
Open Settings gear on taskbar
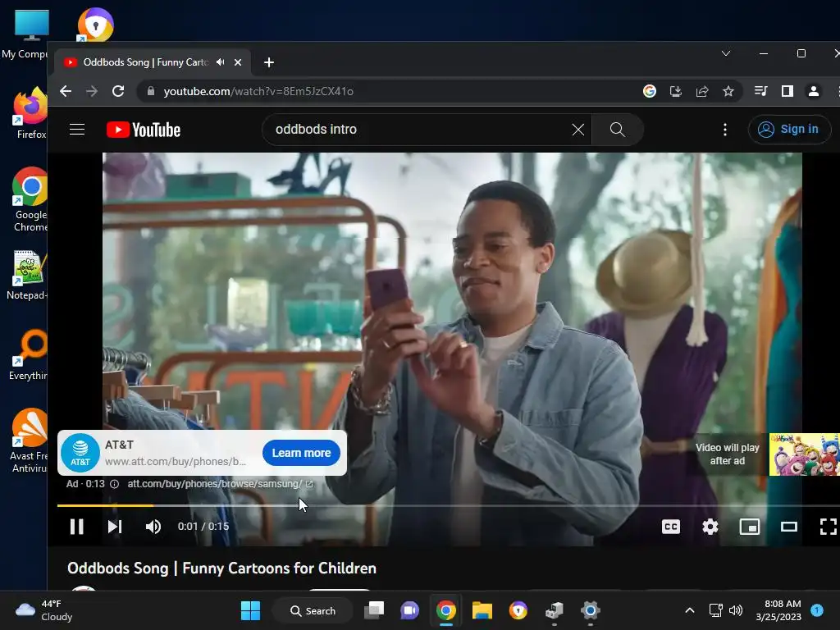(x=590, y=610)
